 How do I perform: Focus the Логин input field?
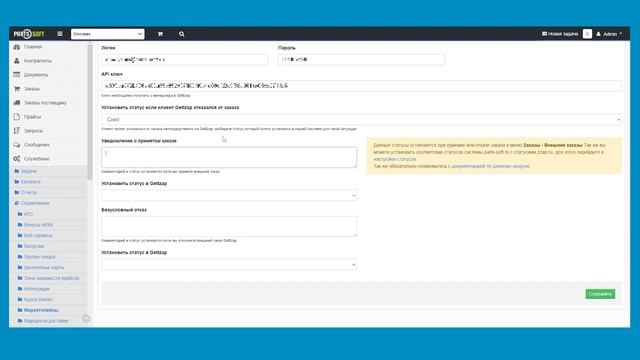pyautogui.click(x=184, y=60)
